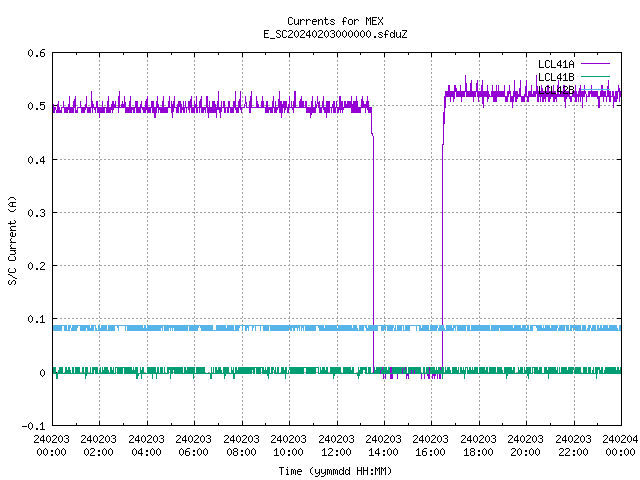This screenshot has width=640, height=480.
Task: Click the y-axis tick value -0.1
Action: tap(33, 426)
